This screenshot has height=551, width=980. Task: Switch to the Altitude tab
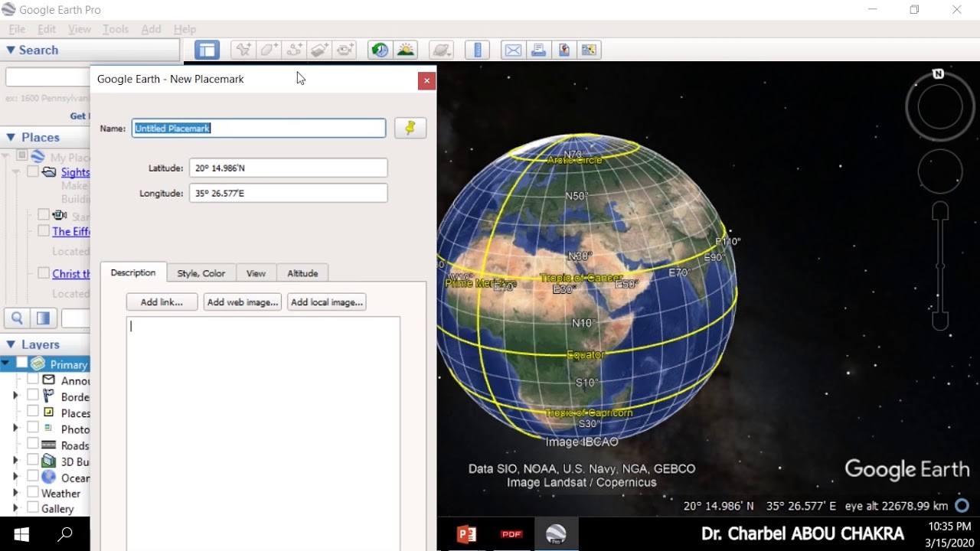302,273
